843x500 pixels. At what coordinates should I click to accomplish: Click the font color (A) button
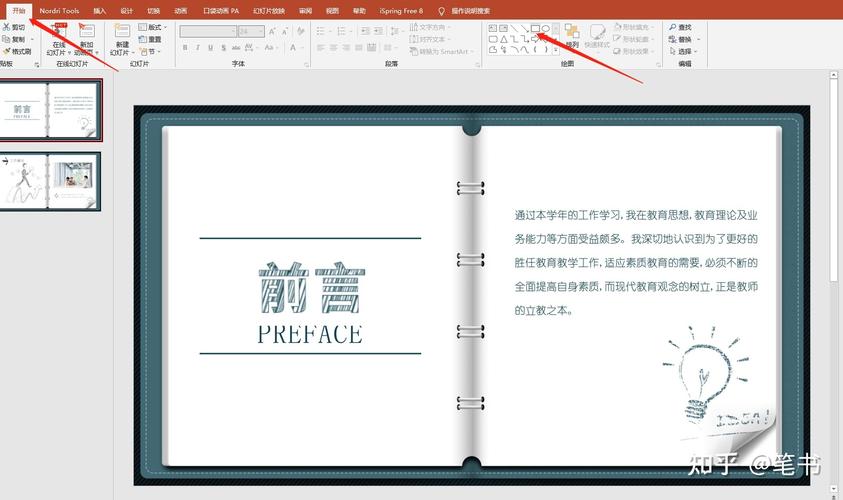tap(293, 48)
